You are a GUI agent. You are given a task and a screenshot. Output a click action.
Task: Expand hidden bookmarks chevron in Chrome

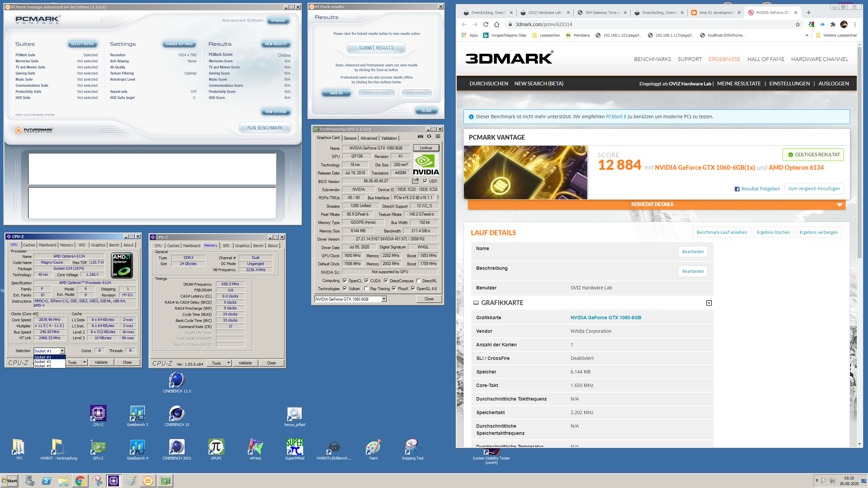[807, 35]
